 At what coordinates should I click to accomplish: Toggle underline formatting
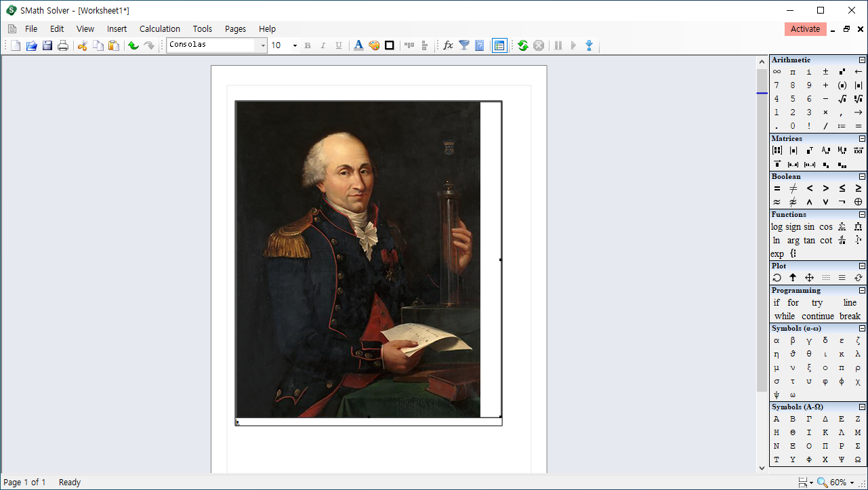(339, 45)
